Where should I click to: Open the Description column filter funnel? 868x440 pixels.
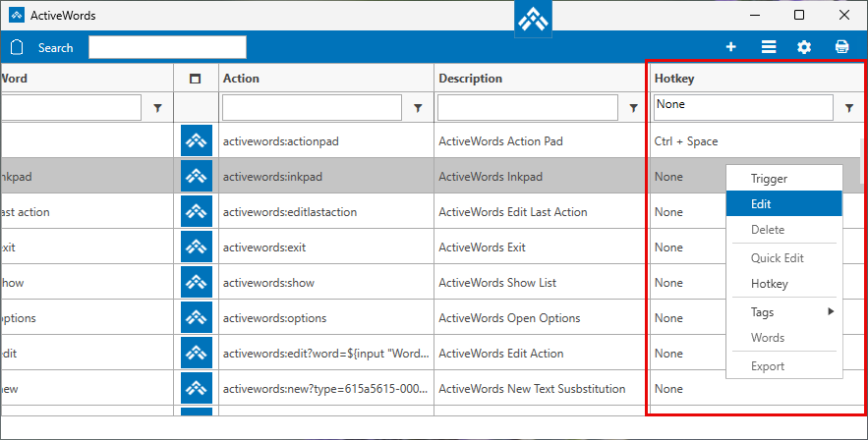[633, 108]
